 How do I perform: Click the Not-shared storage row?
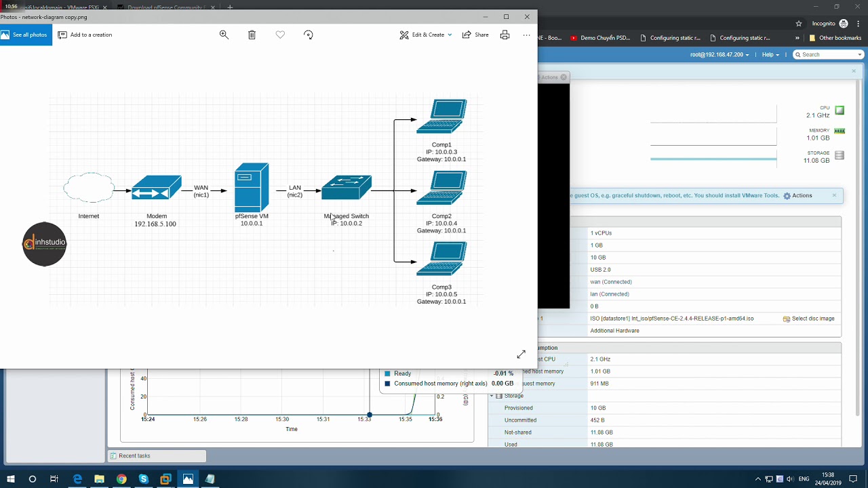[x=665, y=432]
